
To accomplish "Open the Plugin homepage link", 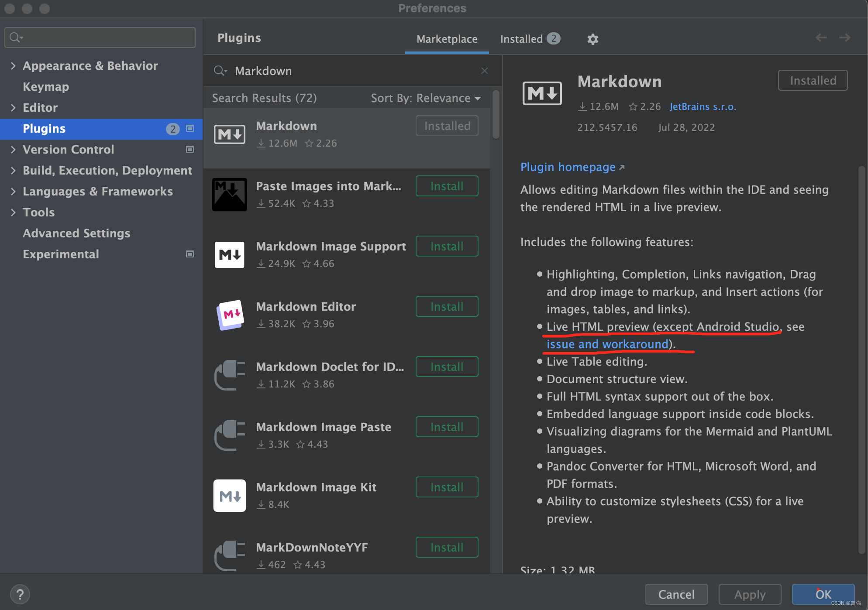I will 568,167.
